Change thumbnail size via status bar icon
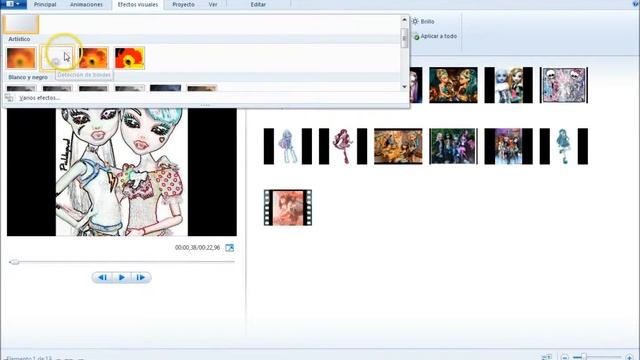This screenshot has height=360, width=640. pyautogui.click(x=546, y=357)
